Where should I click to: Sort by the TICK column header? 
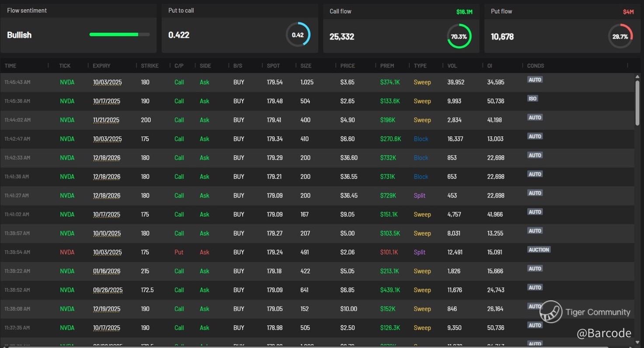(65, 66)
